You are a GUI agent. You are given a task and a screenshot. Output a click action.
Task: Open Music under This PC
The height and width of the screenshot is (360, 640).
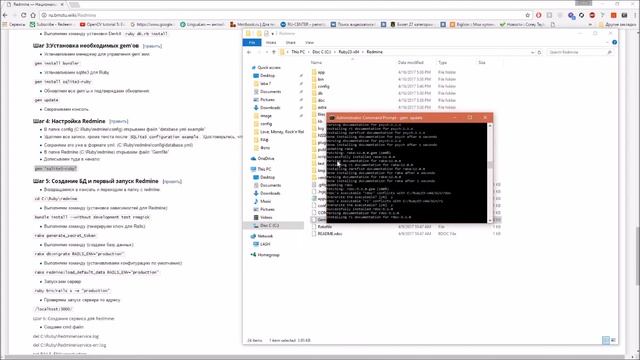265,201
